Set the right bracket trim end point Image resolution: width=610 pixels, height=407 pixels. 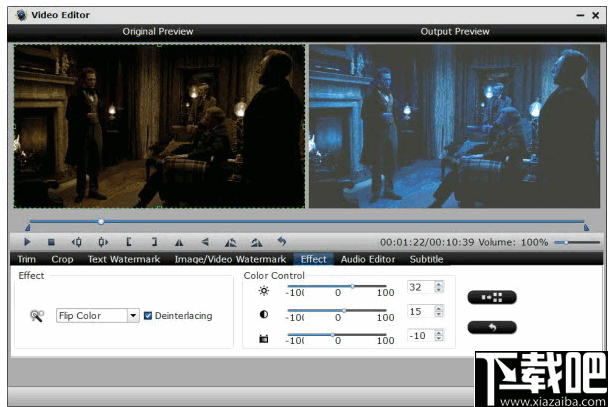154,242
